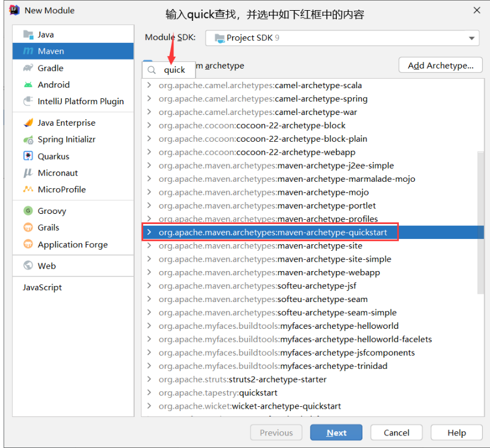Expand struts2-archetype-starter node
The height and width of the screenshot is (448, 490).
click(150, 379)
